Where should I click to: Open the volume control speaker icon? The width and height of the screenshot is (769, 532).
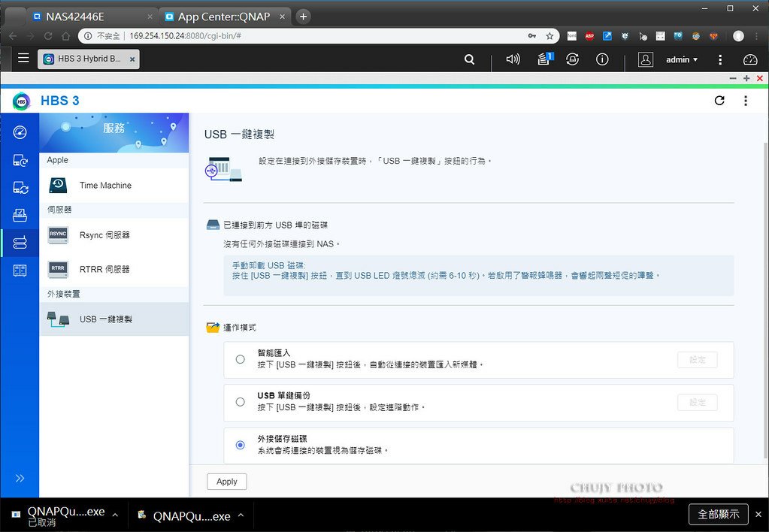513,59
